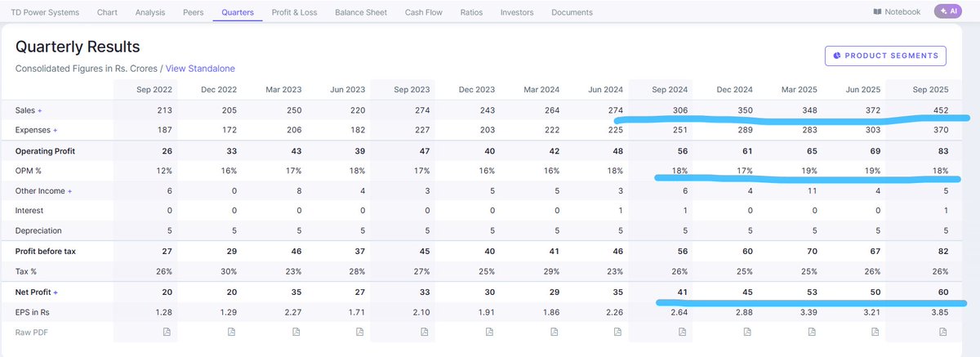Open Raw PDF for Mar 2023

(296, 332)
